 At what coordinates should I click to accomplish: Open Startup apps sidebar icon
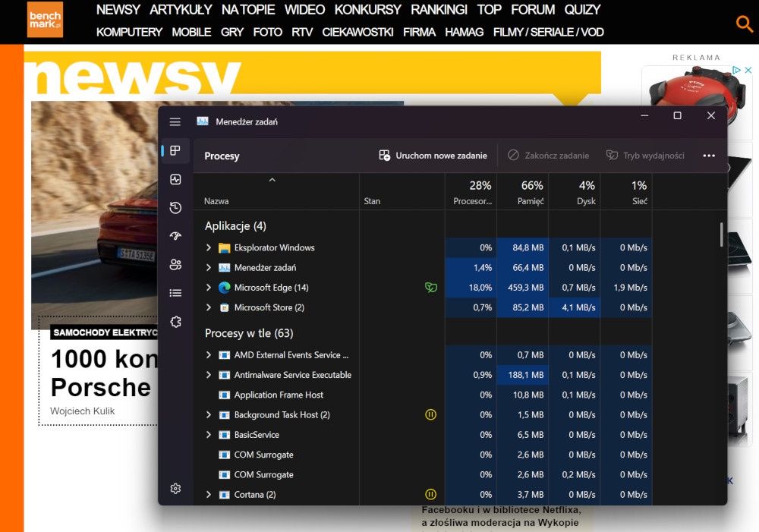(x=175, y=236)
